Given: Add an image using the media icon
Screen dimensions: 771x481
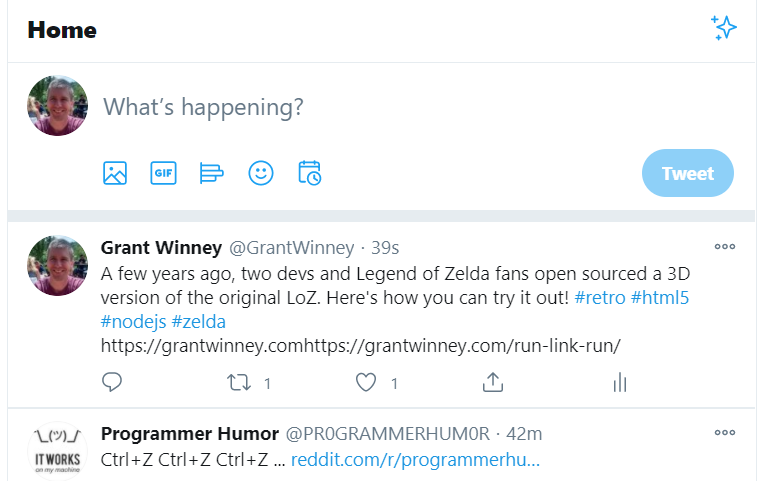Looking at the screenshot, I should click(115, 173).
